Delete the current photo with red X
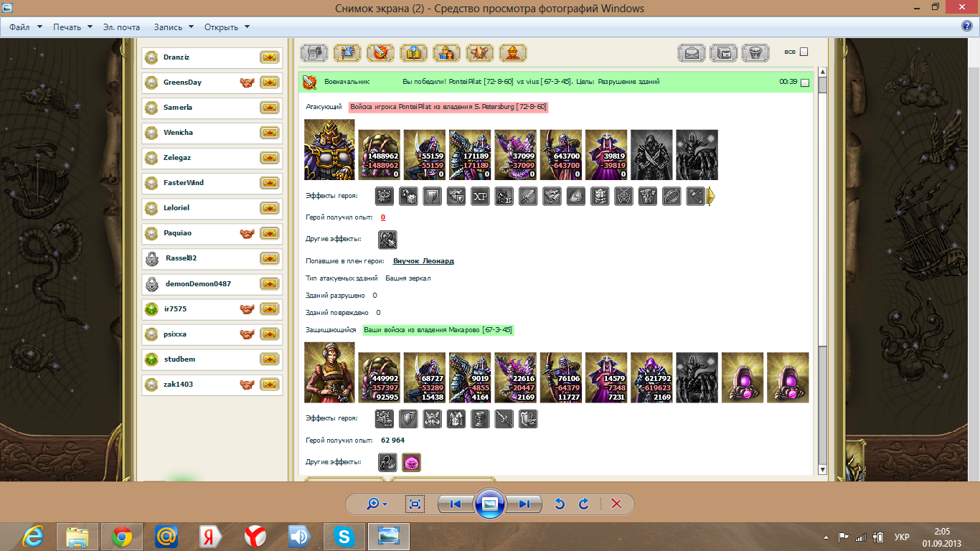Viewport: 980px width, 551px height. (616, 504)
